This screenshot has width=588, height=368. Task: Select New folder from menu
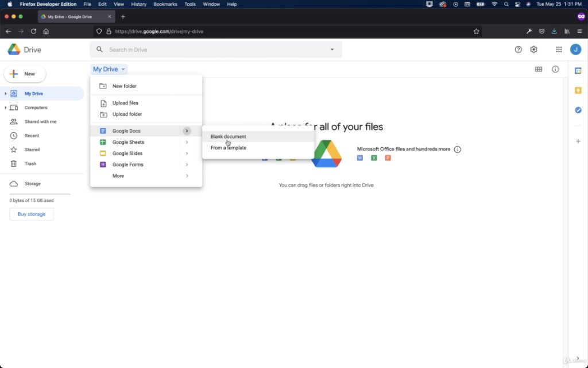(x=146, y=86)
